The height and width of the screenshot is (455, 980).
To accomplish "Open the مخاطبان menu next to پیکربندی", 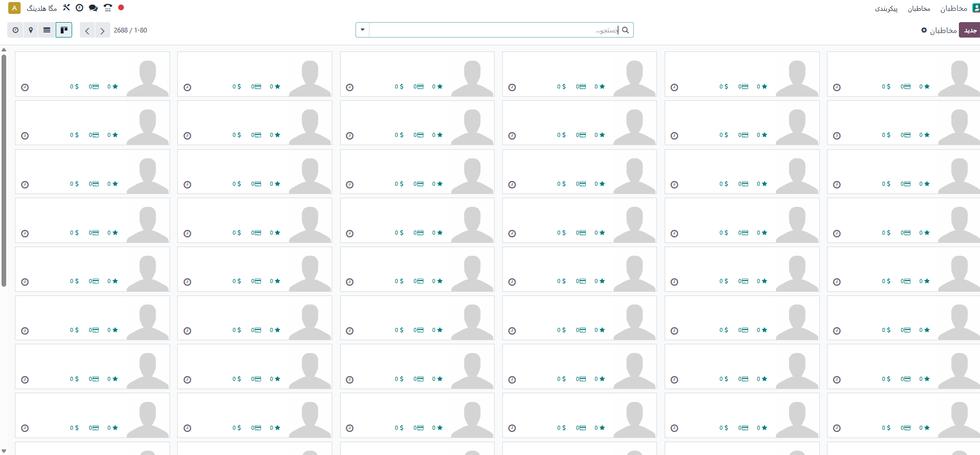I will (919, 9).
